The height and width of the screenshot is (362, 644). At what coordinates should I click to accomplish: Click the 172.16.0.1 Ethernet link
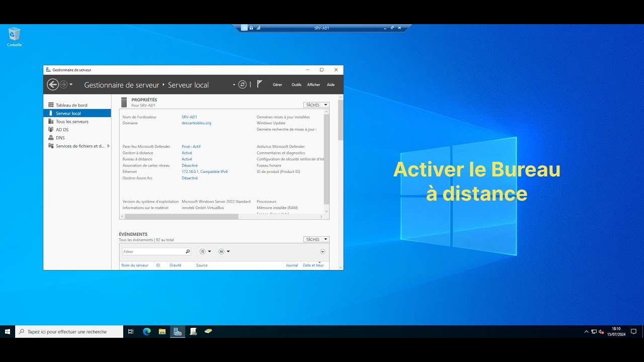coord(205,171)
